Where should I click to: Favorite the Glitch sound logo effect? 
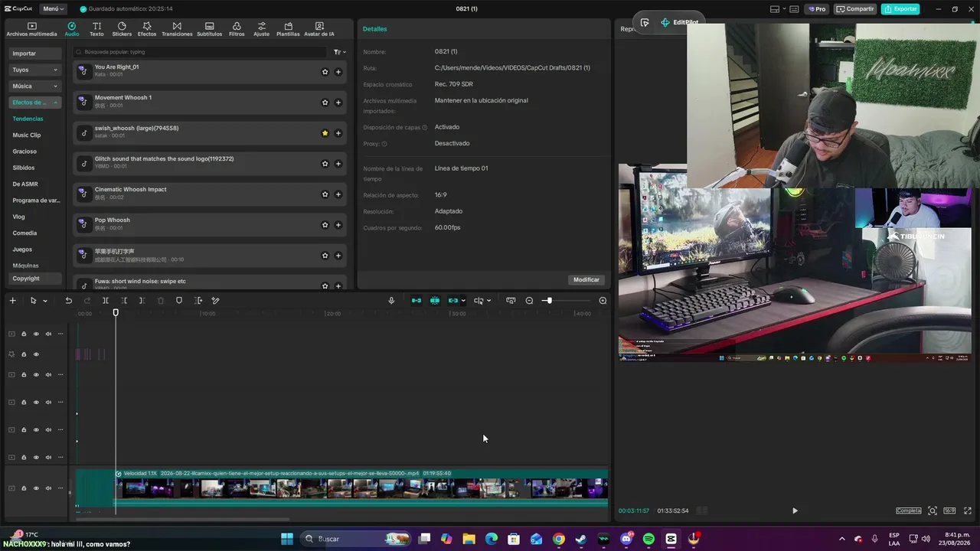[325, 164]
